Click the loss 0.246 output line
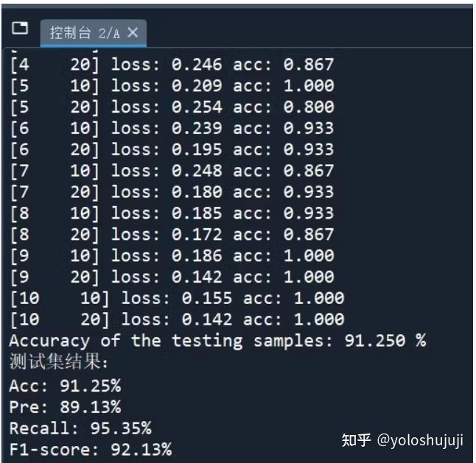This screenshot has height=463, width=476. click(x=172, y=65)
